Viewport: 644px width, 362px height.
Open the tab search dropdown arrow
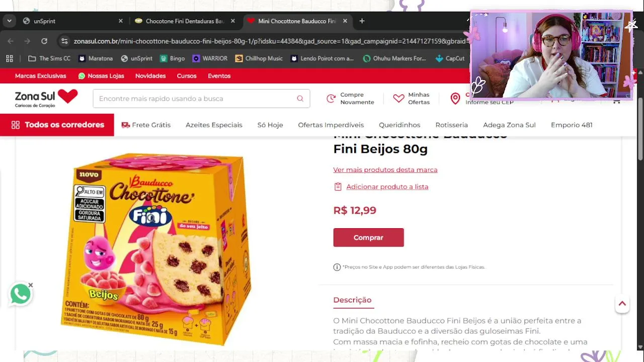point(9,21)
